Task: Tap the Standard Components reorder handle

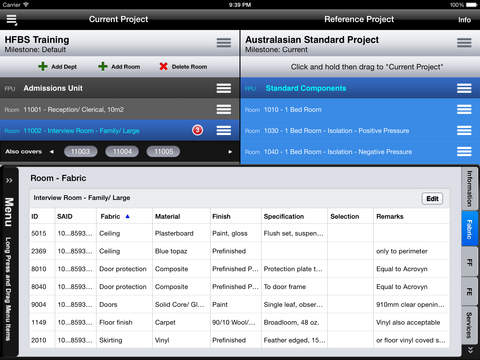Action: click(x=464, y=88)
